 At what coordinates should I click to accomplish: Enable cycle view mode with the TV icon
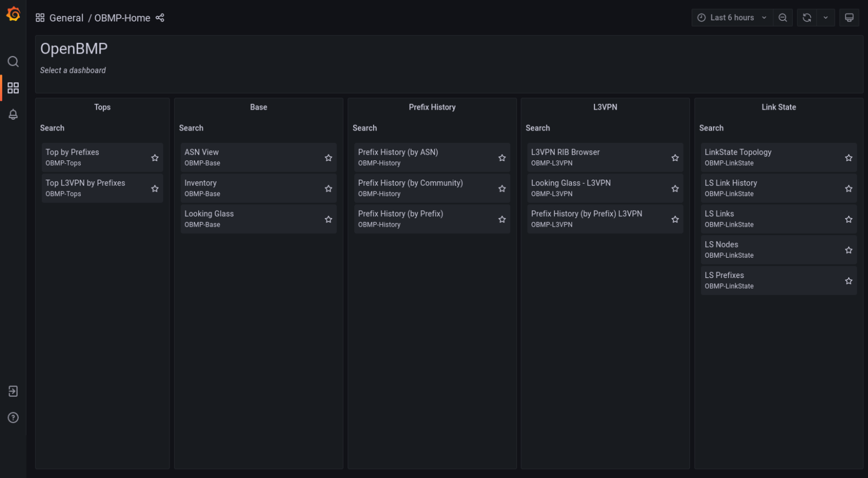point(849,17)
